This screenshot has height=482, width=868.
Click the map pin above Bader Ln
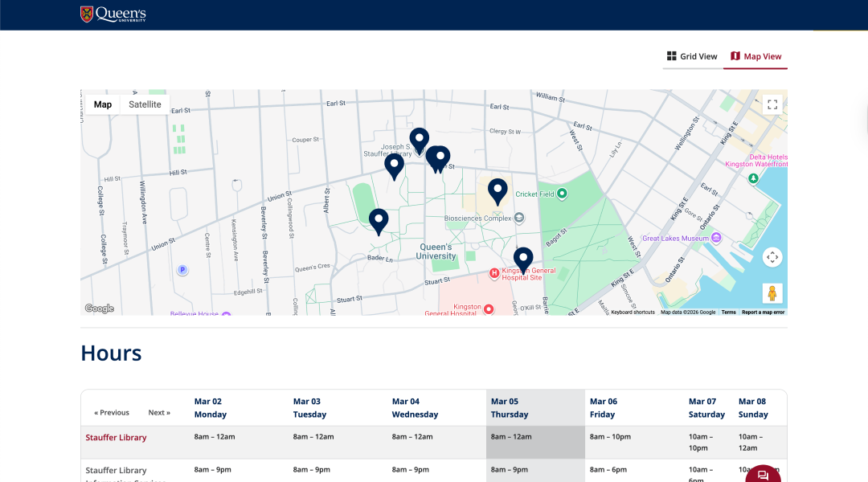(x=379, y=220)
